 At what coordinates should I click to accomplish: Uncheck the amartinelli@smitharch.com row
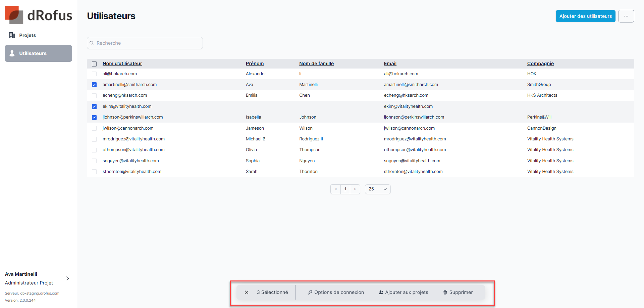pos(94,85)
